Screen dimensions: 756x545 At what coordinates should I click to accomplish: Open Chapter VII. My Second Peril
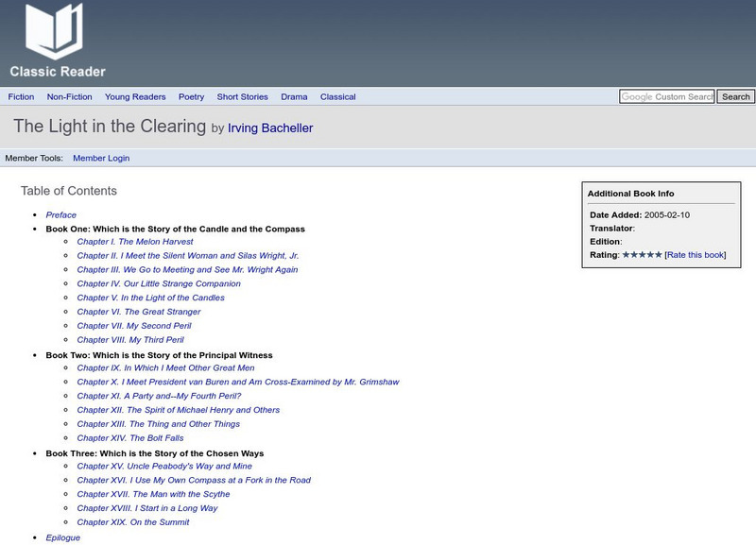[x=134, y=325]
